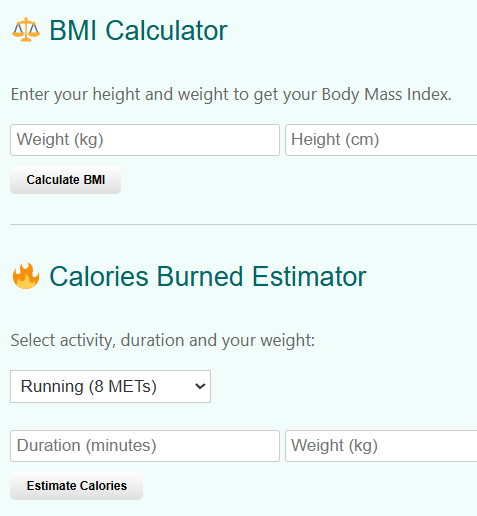Click the horizontal divider between the two sections
Viewport: 477px width, 516px height.
click(243, 225)
